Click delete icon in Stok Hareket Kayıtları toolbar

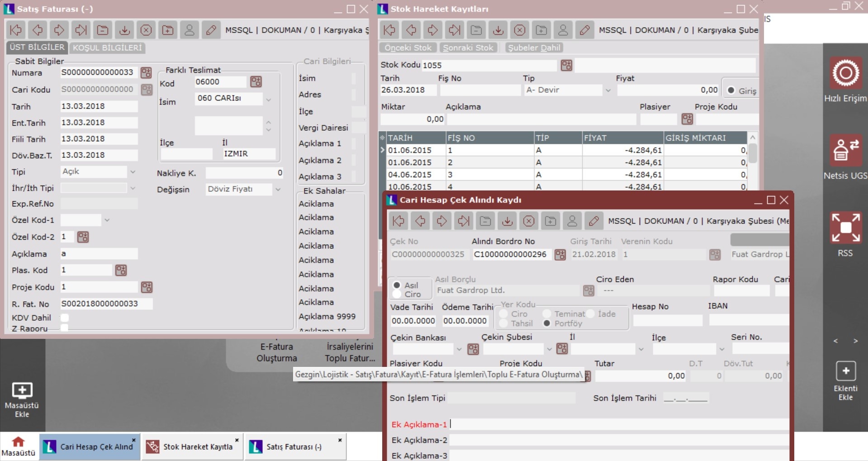[x=520, y=30]
